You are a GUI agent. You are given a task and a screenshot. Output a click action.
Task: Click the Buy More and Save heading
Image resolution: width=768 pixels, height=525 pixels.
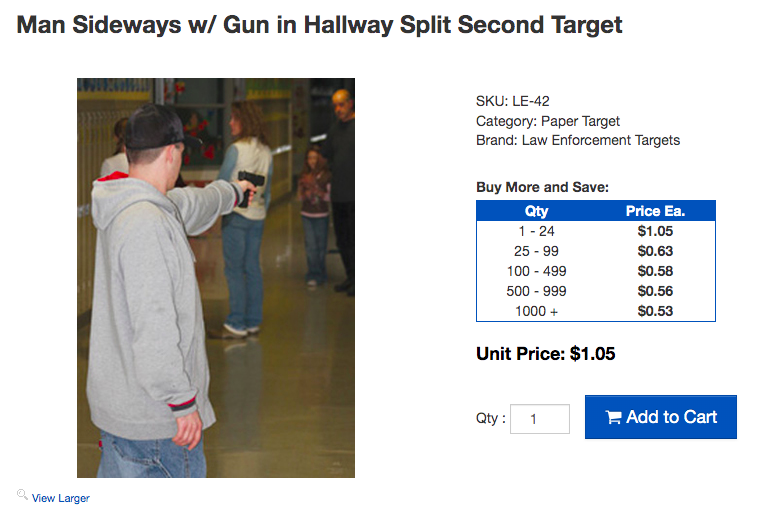pos(542,187)
